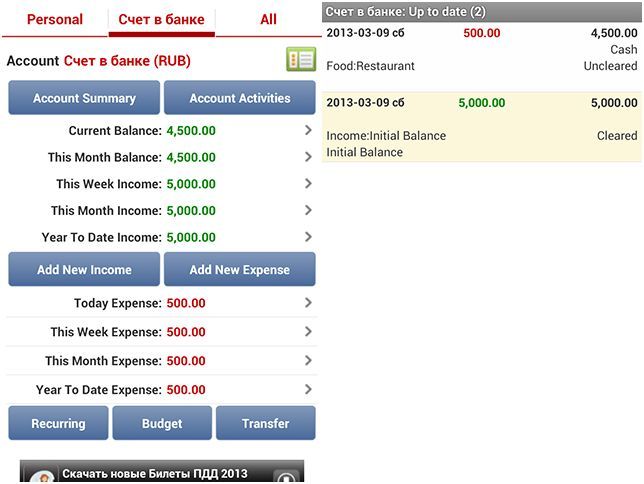Viewport: 644px width, 484px height.
Task: Click the green account list icon
Action: click(x=300, y=59)
